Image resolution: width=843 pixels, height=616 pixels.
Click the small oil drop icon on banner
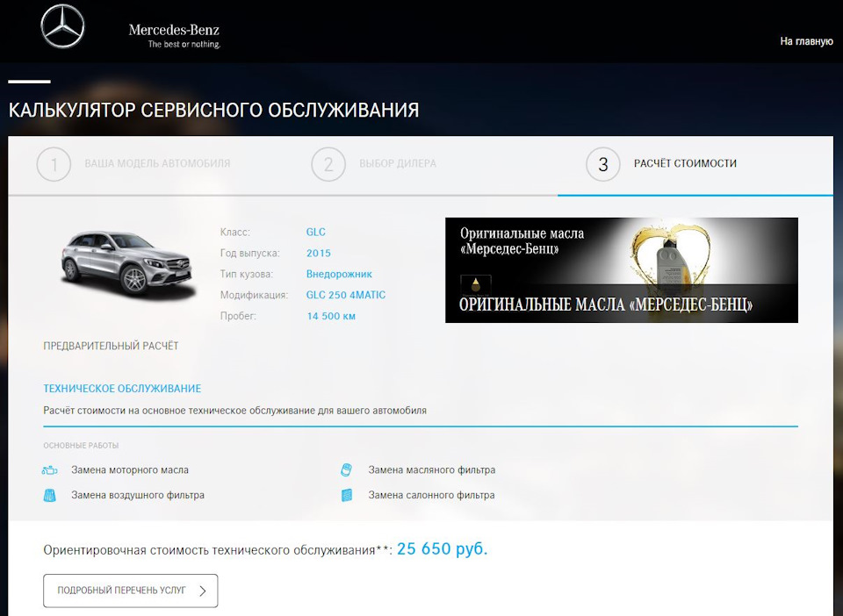tap(476, 284)
